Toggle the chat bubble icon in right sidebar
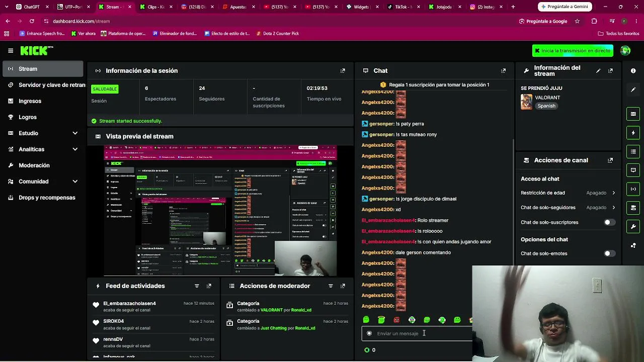This screenshot has height=362, width=644. [633, 170]
